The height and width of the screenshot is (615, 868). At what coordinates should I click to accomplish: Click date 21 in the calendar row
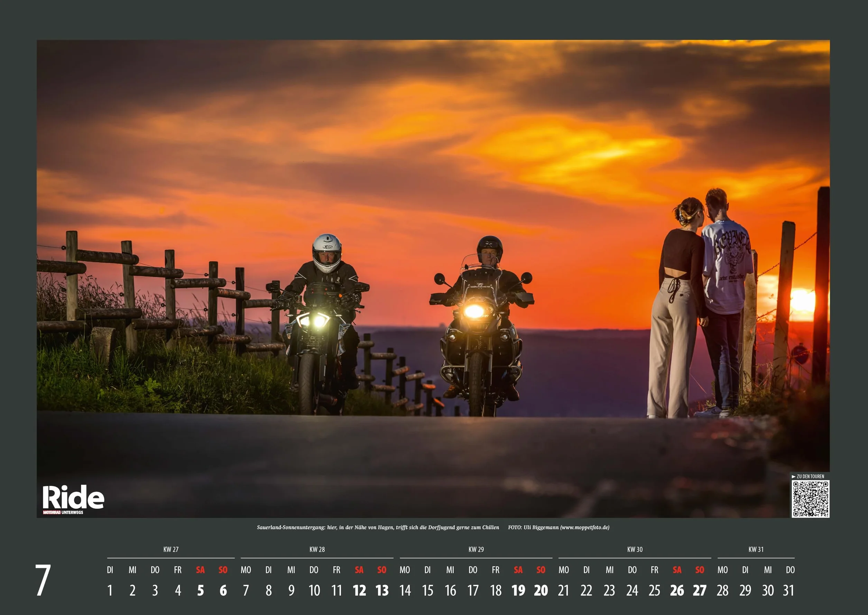point(563,591)
